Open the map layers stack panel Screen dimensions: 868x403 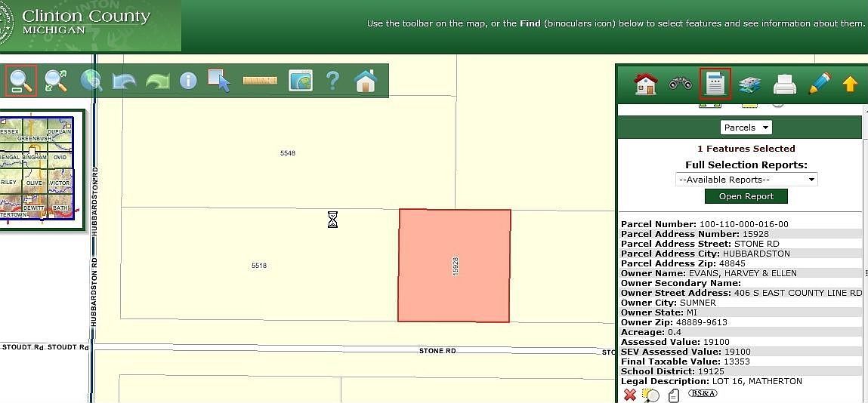coord(749,84)
